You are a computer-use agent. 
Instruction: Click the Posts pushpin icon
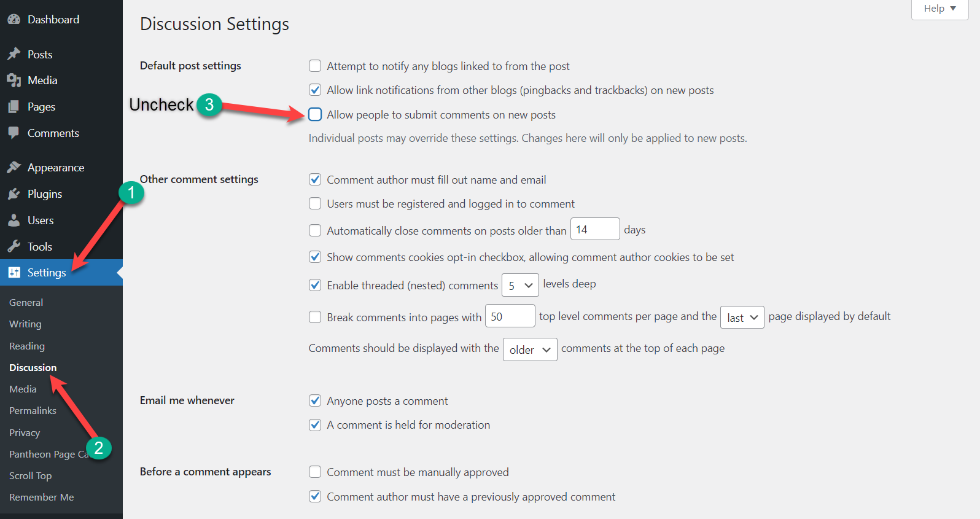click(x=14, y=55)
